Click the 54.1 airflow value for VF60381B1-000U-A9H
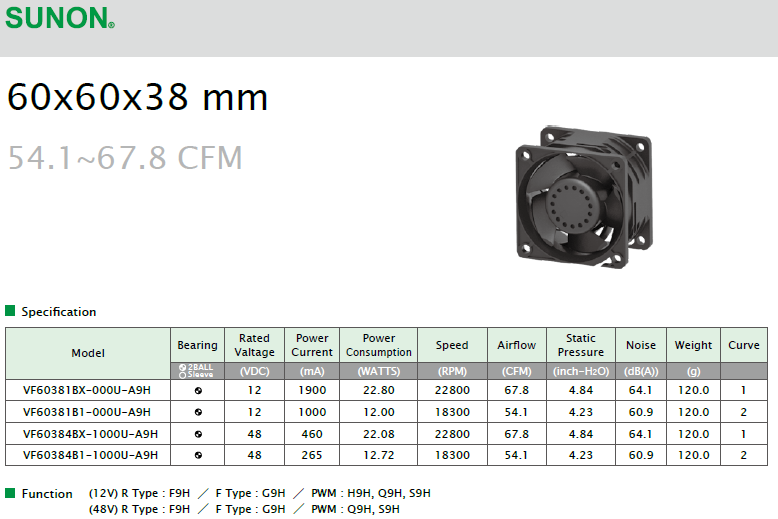This screenshot has height=519, width=778. click(x=517, y=412)
